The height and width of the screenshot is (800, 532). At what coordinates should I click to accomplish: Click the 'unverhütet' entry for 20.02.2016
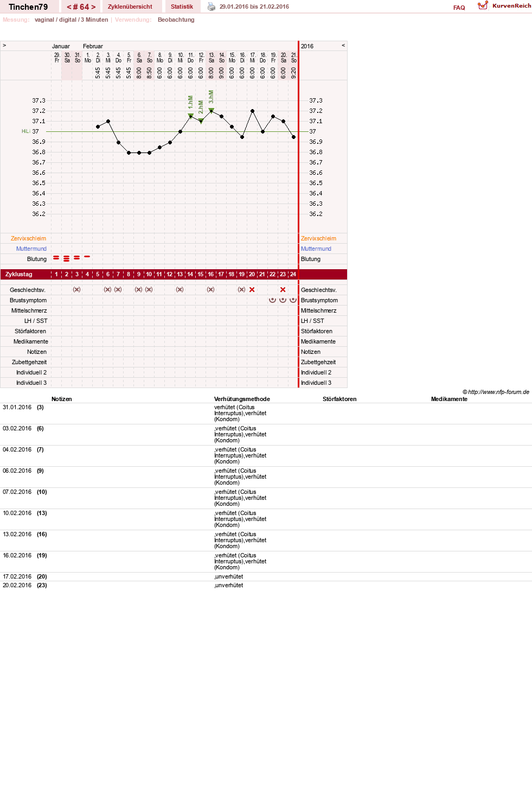pos(229,585)
